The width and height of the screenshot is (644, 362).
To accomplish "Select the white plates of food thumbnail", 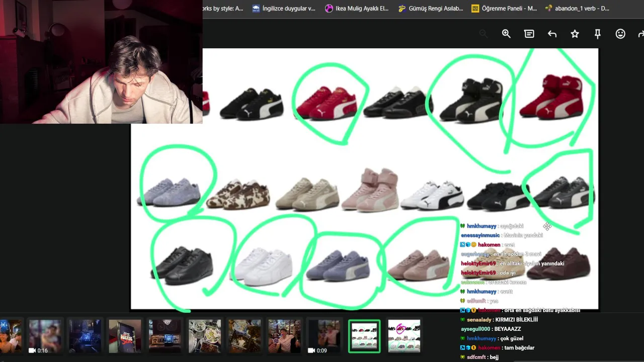I will point(205,336).
